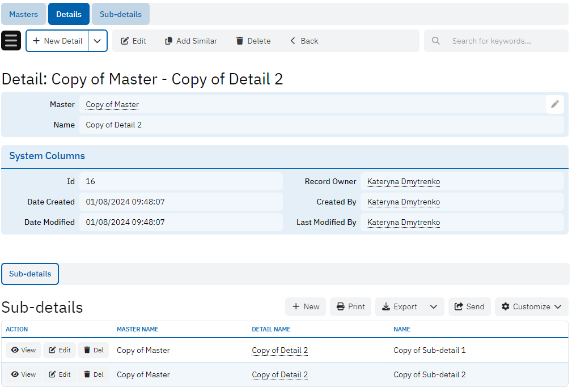The height and width of the screenshot is (392, 572).
Task: Expand the New Detail dropdown arrow
Action: (x=98, y=41)
